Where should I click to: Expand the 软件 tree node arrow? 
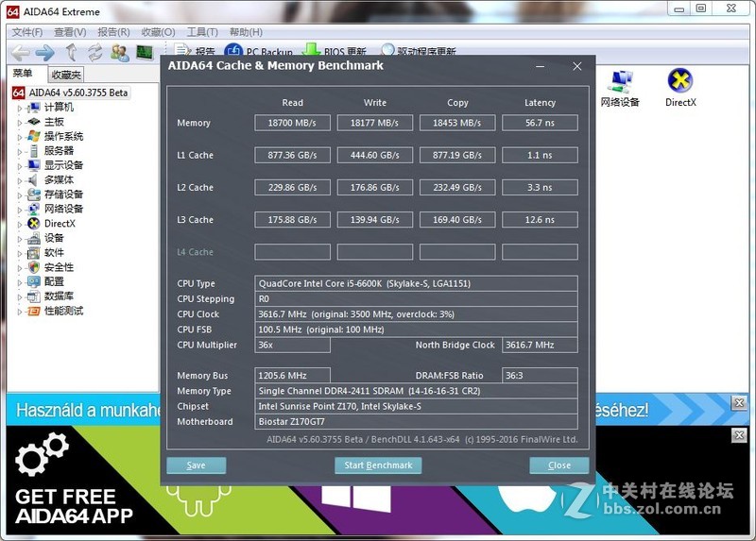coord(20,253)
